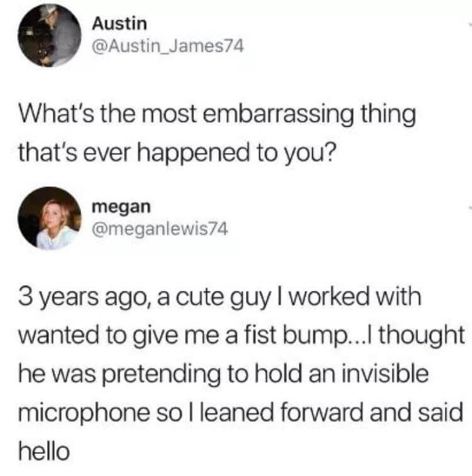472x476 pixels.
Task: Open megan's circular profile picture
Action: pyautogui.click(x=50, y=218)
